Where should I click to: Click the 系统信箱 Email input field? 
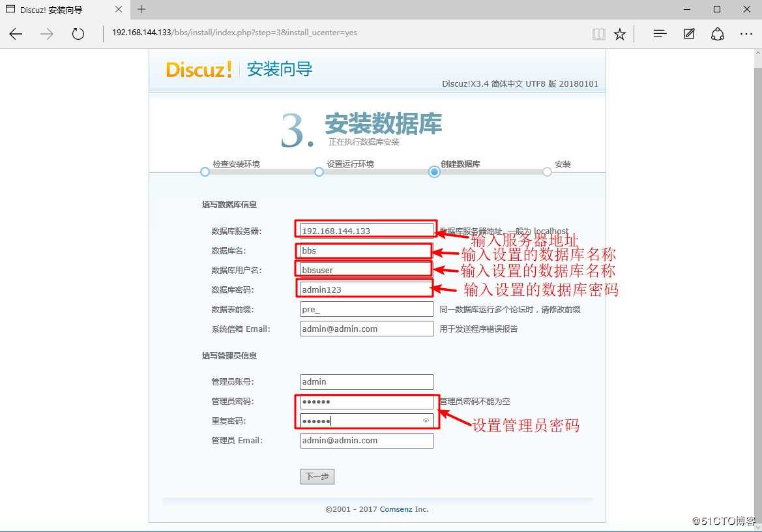point(367,329)
